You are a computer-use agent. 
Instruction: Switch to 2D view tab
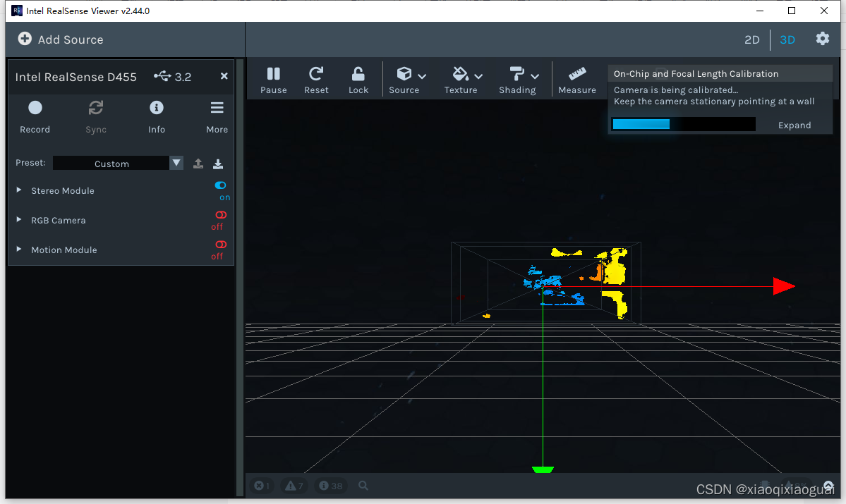751,40
